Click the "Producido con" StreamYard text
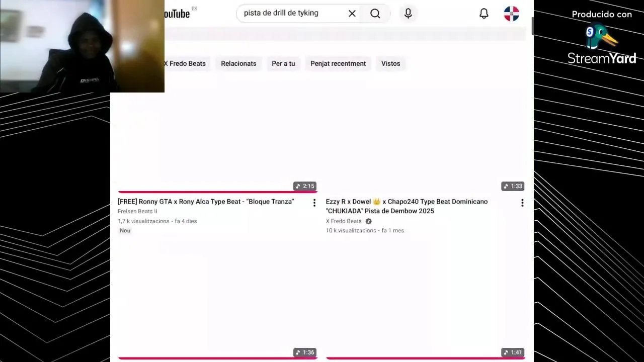The height and width of the screenshot is (362, 644). pos(602,15)
